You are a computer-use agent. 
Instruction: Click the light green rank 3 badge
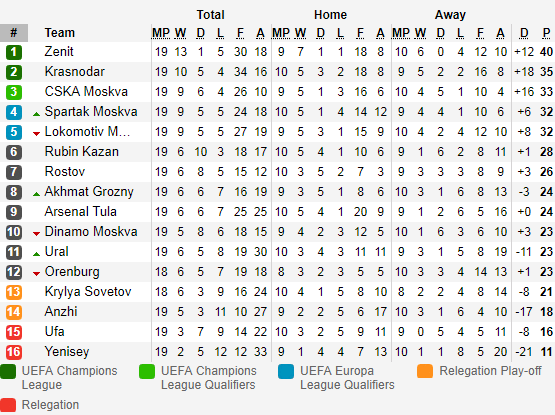coord(14,92)
